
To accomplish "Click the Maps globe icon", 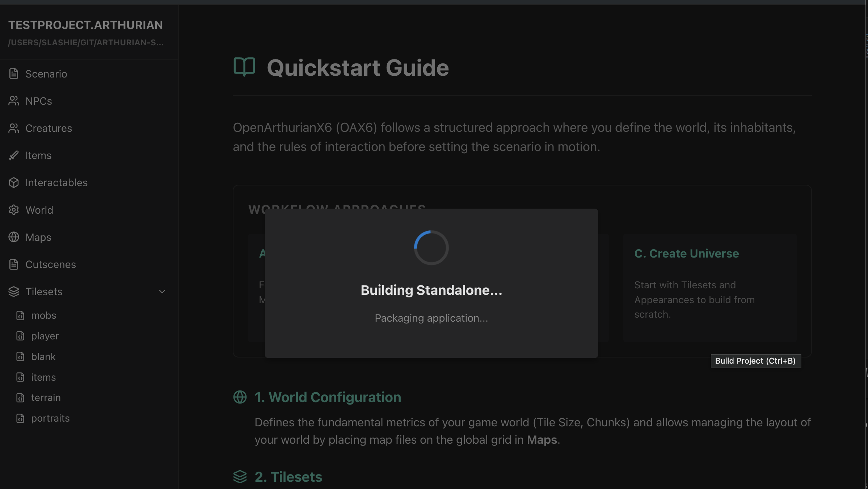I will (14, 237).
